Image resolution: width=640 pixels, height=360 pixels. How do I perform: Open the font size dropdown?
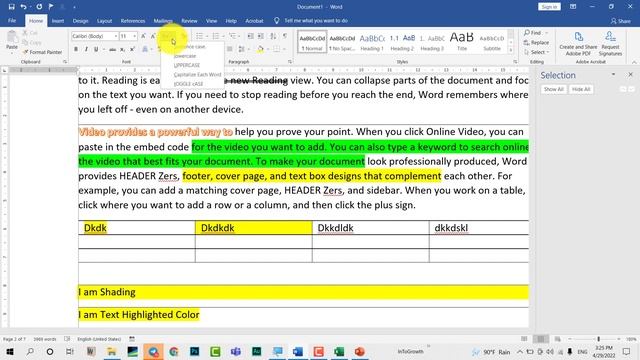coord(134,36)
